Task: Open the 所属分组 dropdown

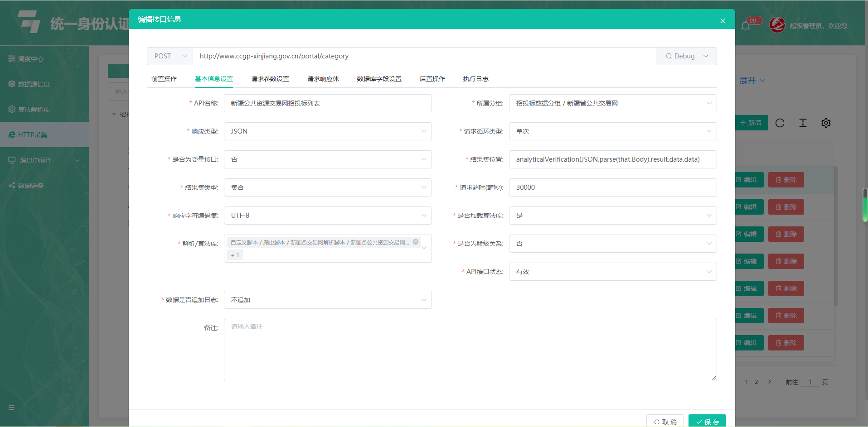Action: click(x=613, y=103)
